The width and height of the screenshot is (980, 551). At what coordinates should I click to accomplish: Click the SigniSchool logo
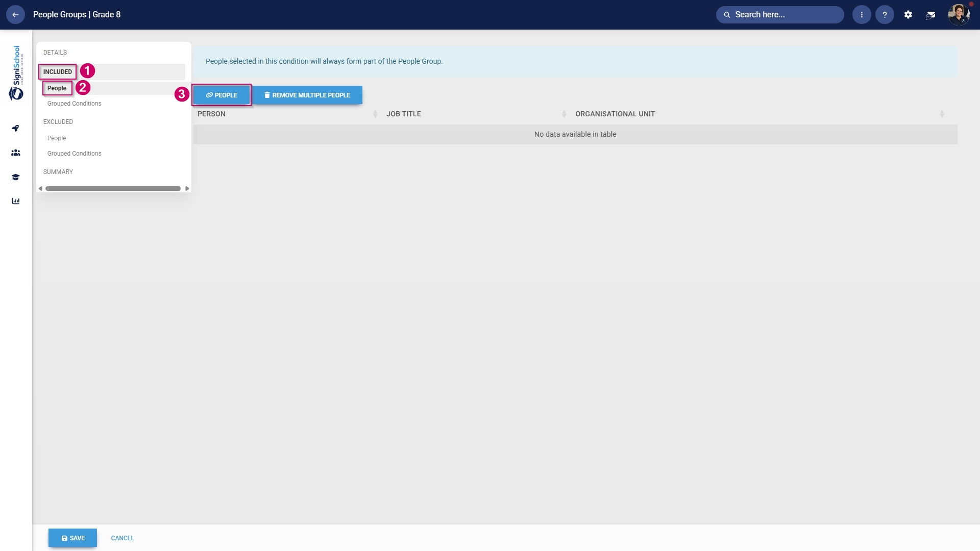[x=16, y=72]
